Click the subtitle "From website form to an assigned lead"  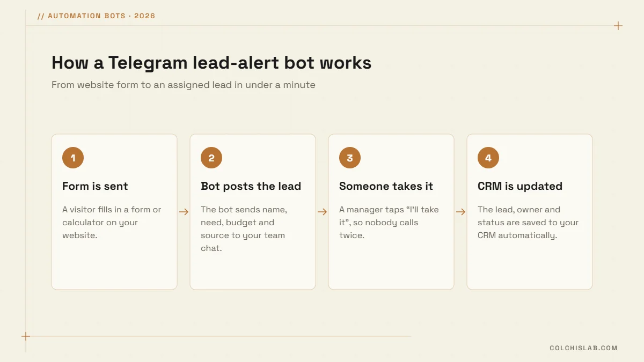[x=184, y=85]
